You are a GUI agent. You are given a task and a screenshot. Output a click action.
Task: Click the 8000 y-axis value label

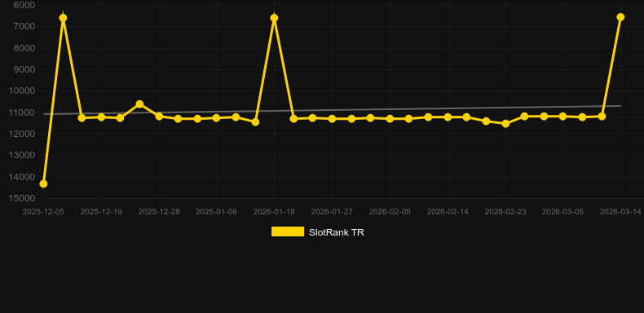(x=24, y=48)
